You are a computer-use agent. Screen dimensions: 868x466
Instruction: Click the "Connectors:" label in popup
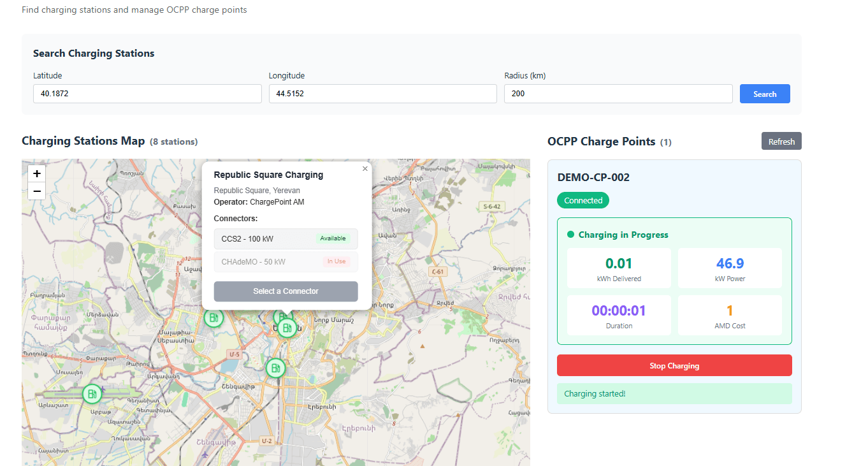click(236, 219)
